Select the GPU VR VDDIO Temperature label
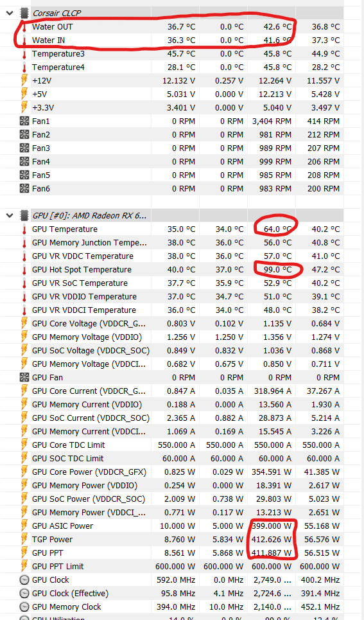The image size is (364, 620). [x=84, y=297]
